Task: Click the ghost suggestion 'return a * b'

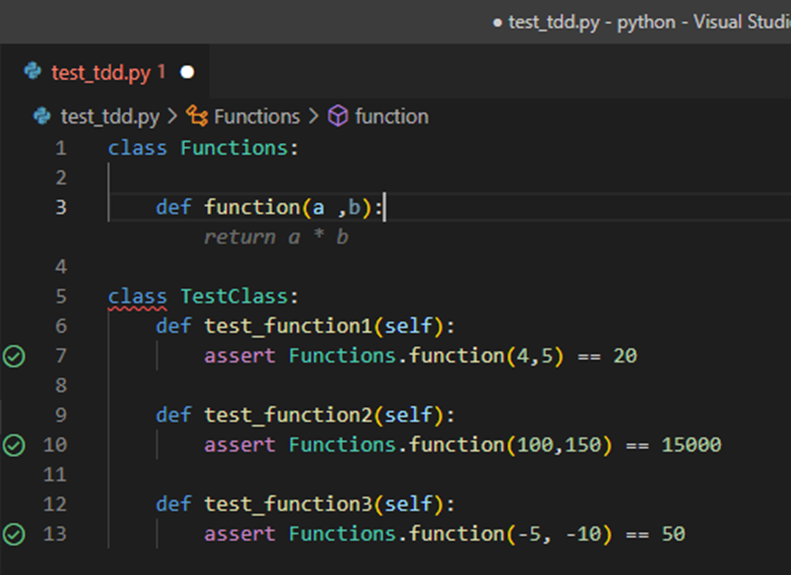Action: [276, 237]
